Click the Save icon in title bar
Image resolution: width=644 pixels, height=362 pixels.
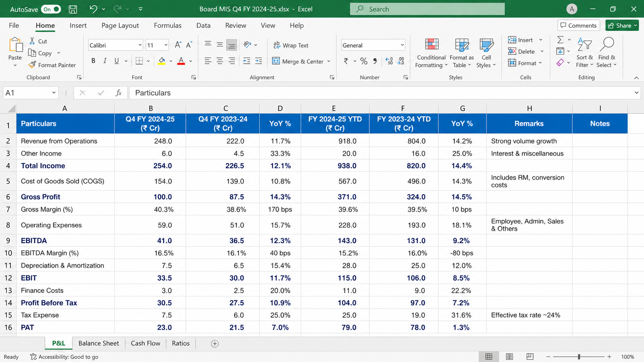[x=73, y=9]
